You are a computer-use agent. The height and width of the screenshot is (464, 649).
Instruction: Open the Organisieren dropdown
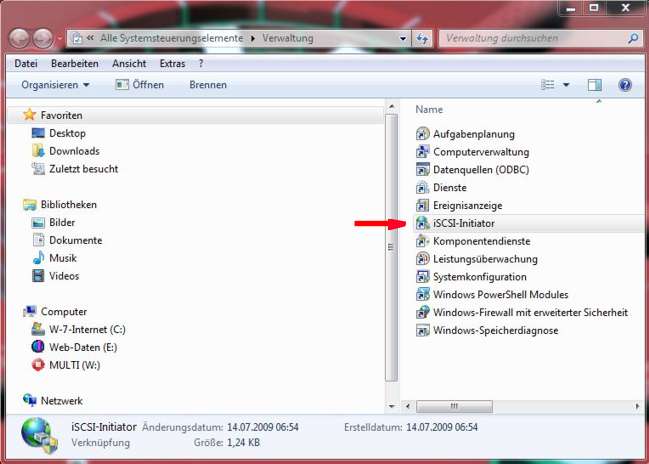coord(55,85)
